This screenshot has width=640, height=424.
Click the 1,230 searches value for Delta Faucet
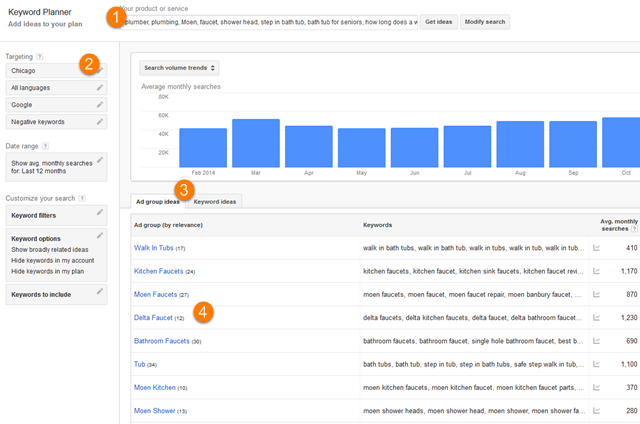(x=629, y=317)
